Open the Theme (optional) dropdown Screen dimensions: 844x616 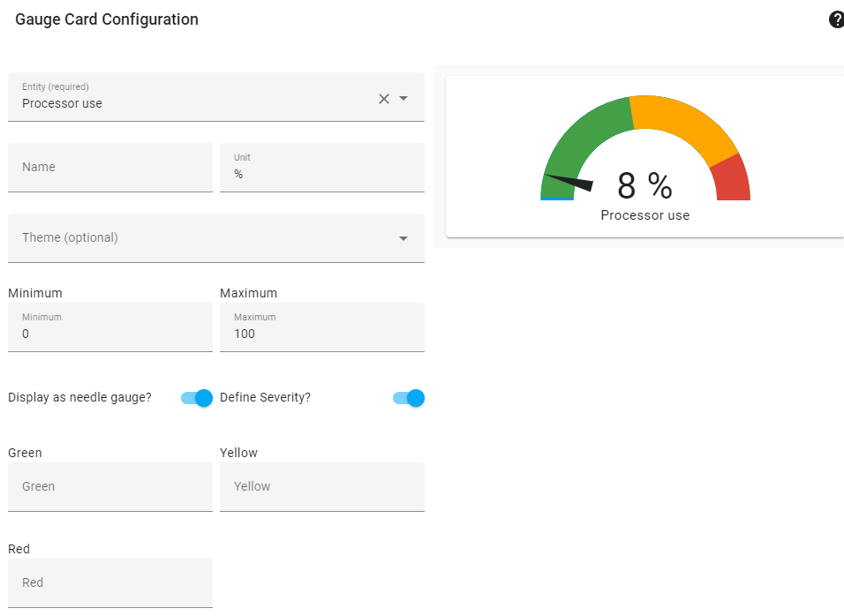coord(215,237)
